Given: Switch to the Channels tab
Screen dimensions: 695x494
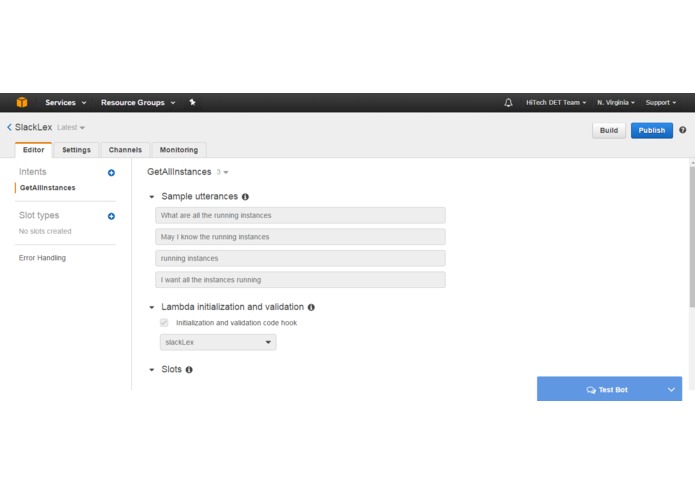Looking at the screenshot, I should click(125, 150).
